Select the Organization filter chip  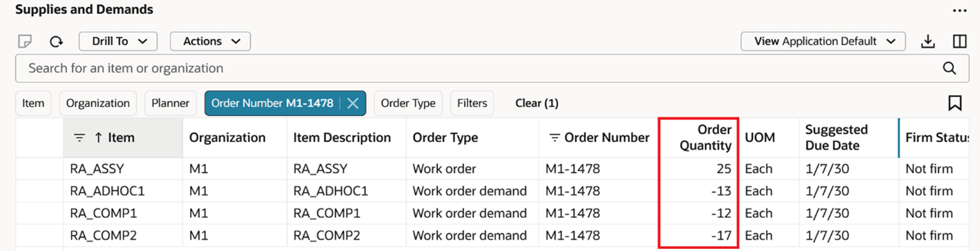point(97,103)
